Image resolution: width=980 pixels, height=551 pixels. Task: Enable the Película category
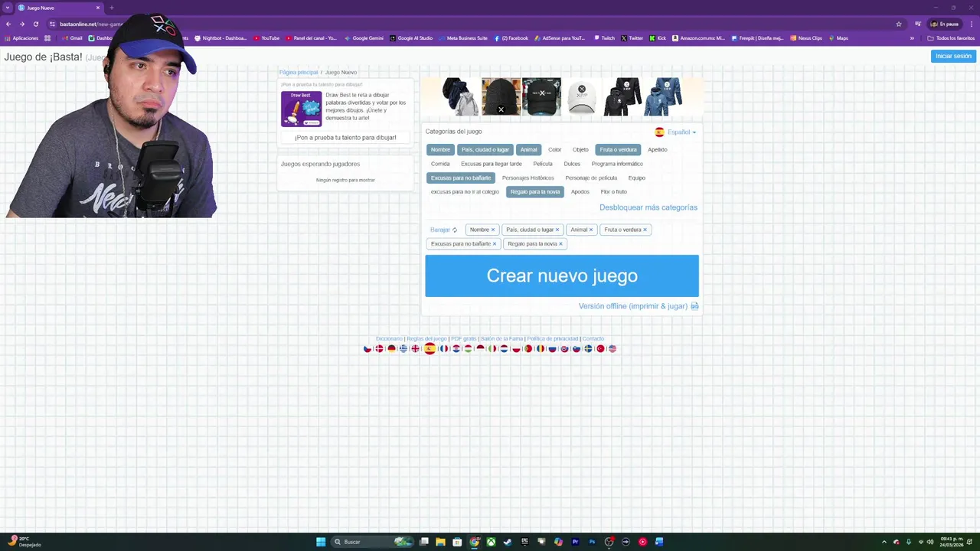[543, 164]
